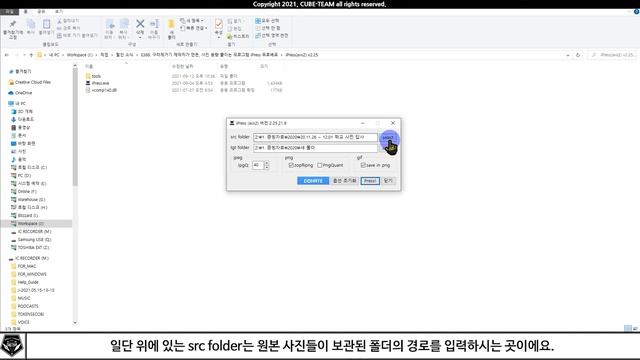Open address bar history dropdown

click(x=568, y=55)
